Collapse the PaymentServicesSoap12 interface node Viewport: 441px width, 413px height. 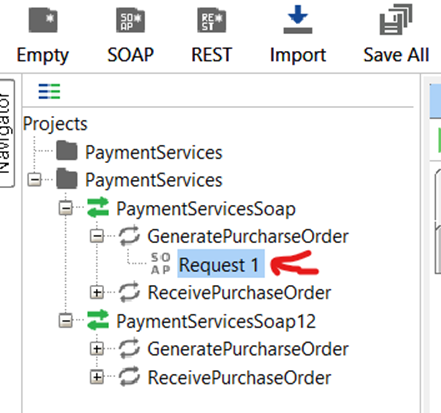tap(66, 321)
